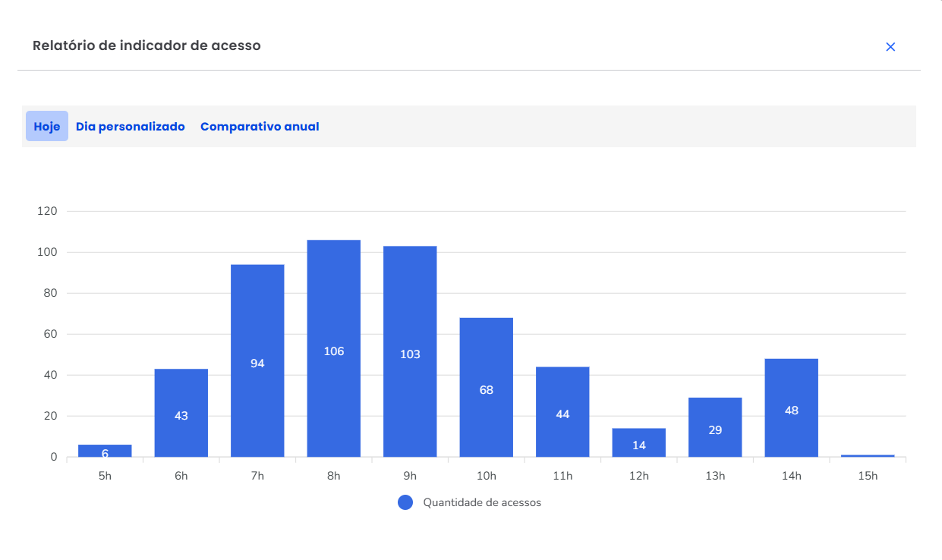Click the 9h bar showing 103
The image size is (942, 560).
[410, 351]
